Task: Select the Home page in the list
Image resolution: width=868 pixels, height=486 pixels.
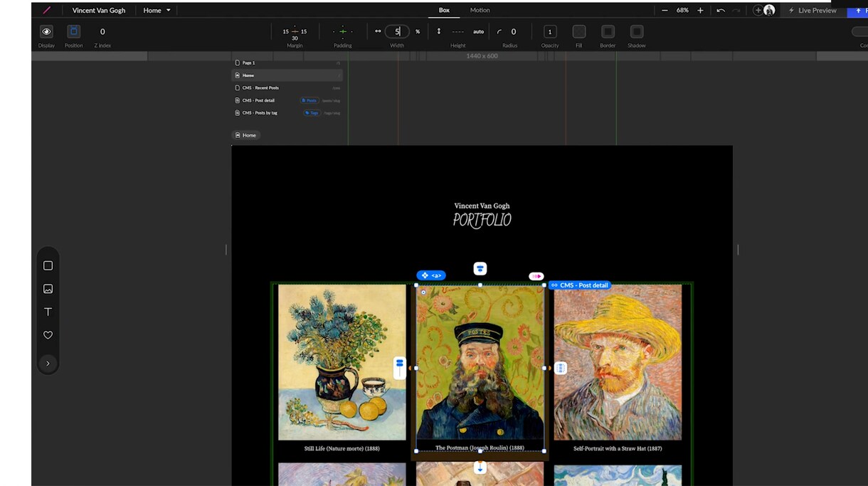Action: point(288,75)
